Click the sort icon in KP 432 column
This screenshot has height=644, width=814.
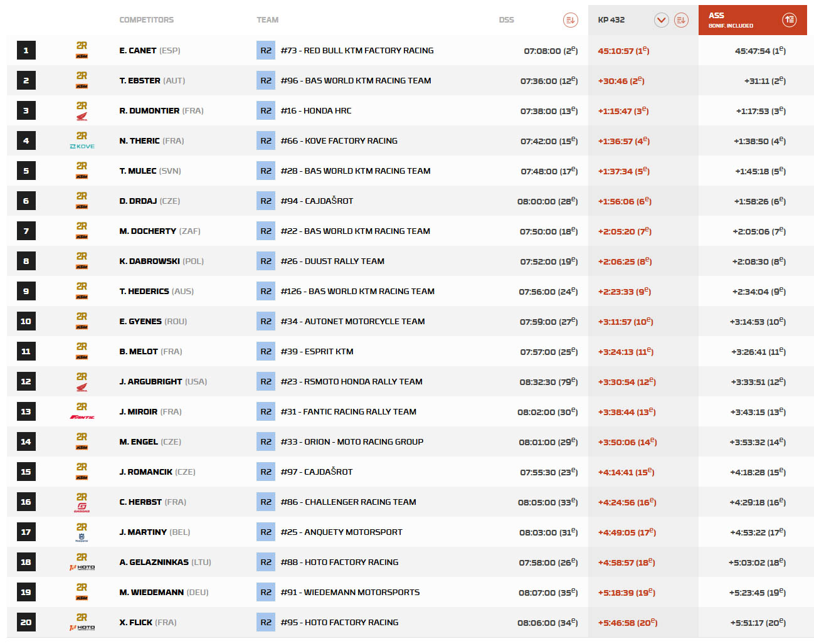coord(681,20)
